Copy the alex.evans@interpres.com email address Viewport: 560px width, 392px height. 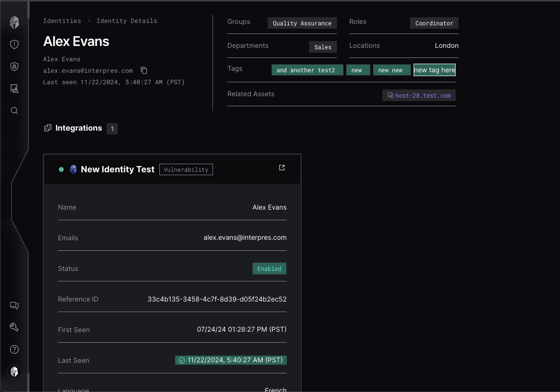click(144, 70)
